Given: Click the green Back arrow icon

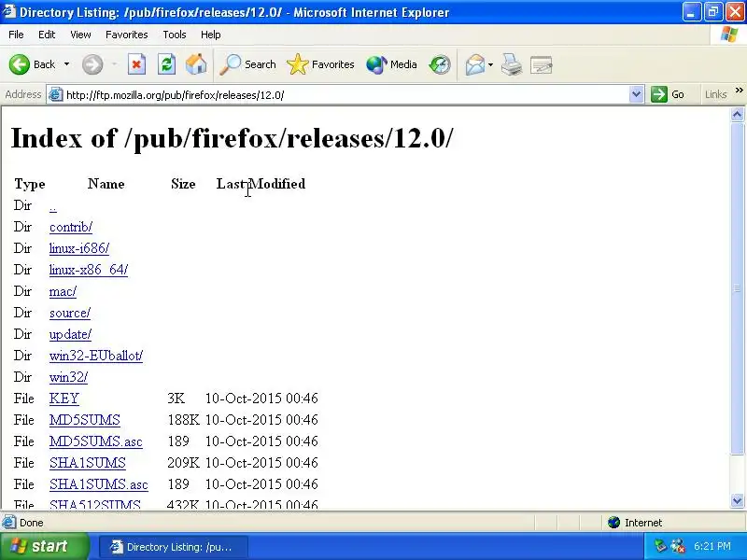Looking at the screenshot, I should tap(20, 64).
